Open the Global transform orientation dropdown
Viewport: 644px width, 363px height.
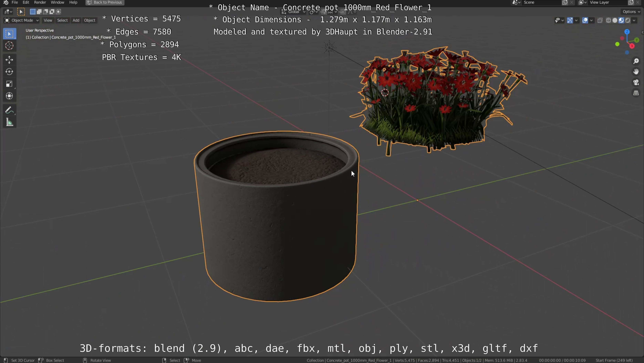click(293, 12)
